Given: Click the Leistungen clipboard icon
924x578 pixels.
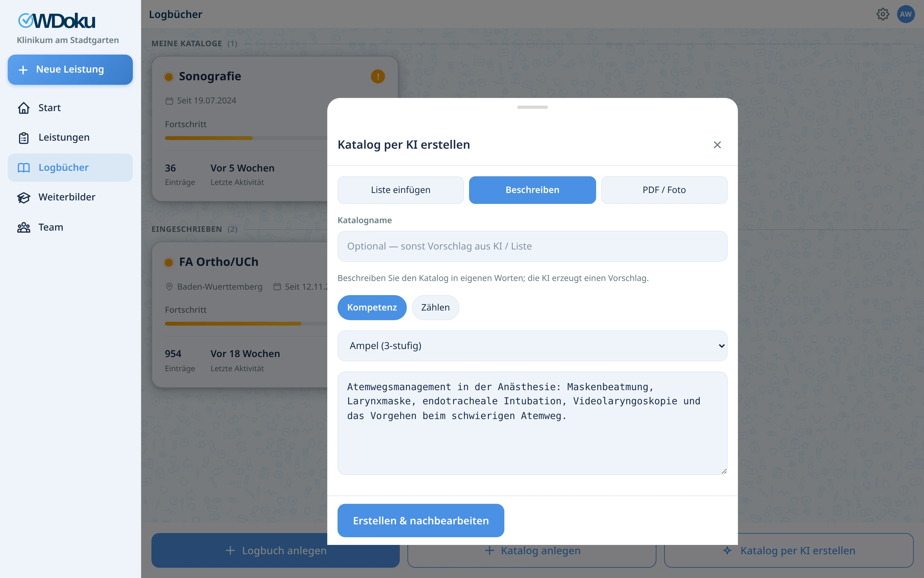Looking at the screenshot, I should (x=24, y=138).
